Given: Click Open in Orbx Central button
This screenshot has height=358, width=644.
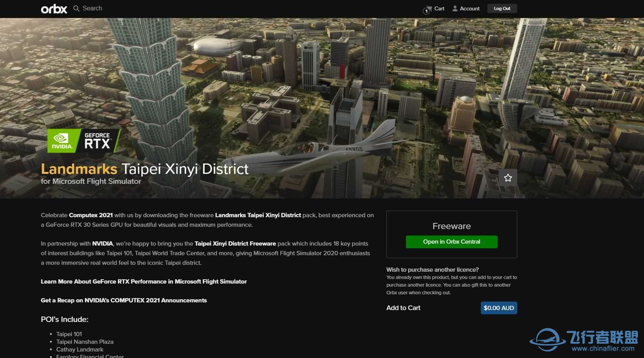Looking at the screenshot, I should tap(452, 242).
